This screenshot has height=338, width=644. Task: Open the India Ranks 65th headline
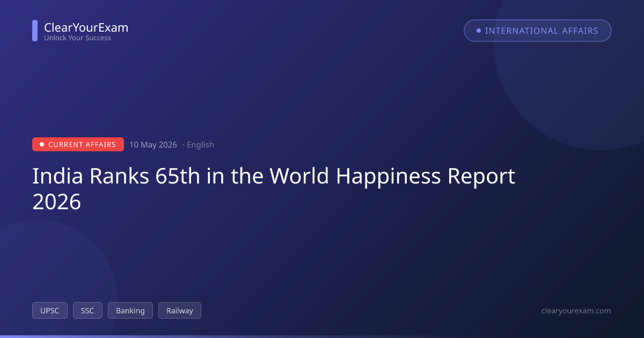[x=274, y=189]
